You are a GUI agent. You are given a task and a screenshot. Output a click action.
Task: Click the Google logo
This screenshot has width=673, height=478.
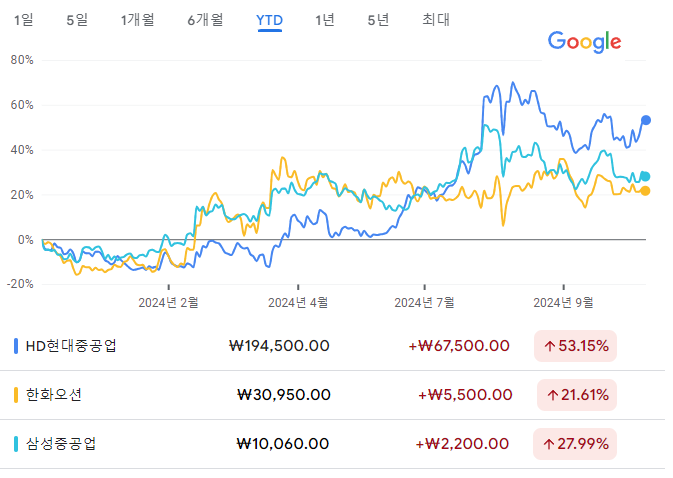(585, 42)
